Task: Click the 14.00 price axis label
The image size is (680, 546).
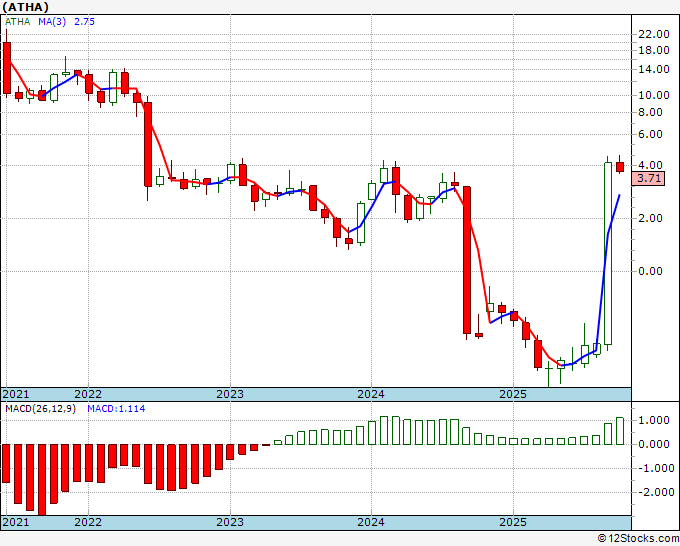Action: [x=654, y=69]
